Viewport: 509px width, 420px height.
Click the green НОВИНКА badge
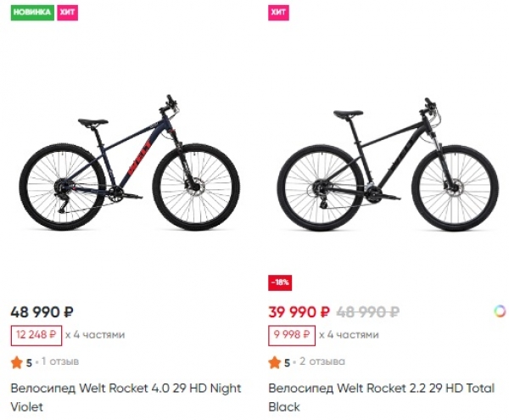coord(32,14)
